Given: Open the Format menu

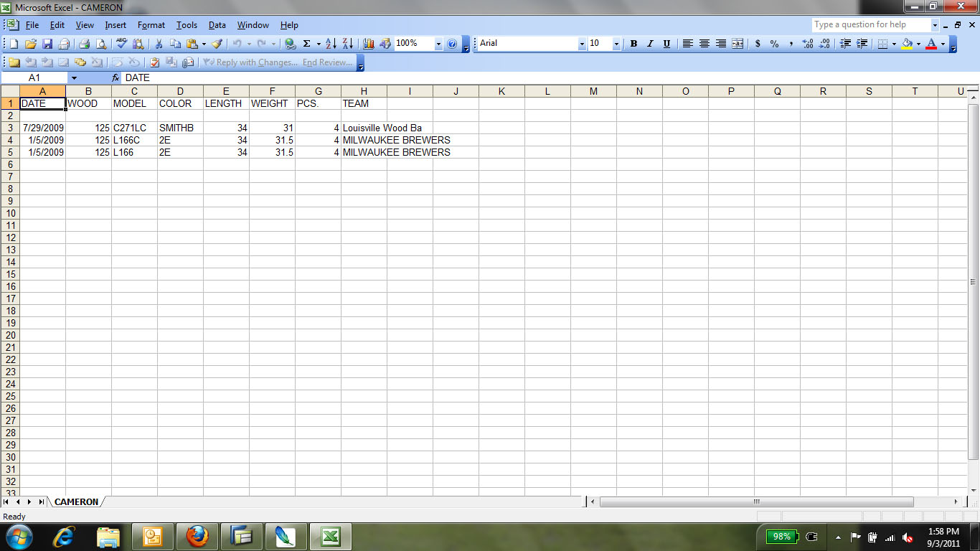Looking at the screenshot, I should click(151, 25).
